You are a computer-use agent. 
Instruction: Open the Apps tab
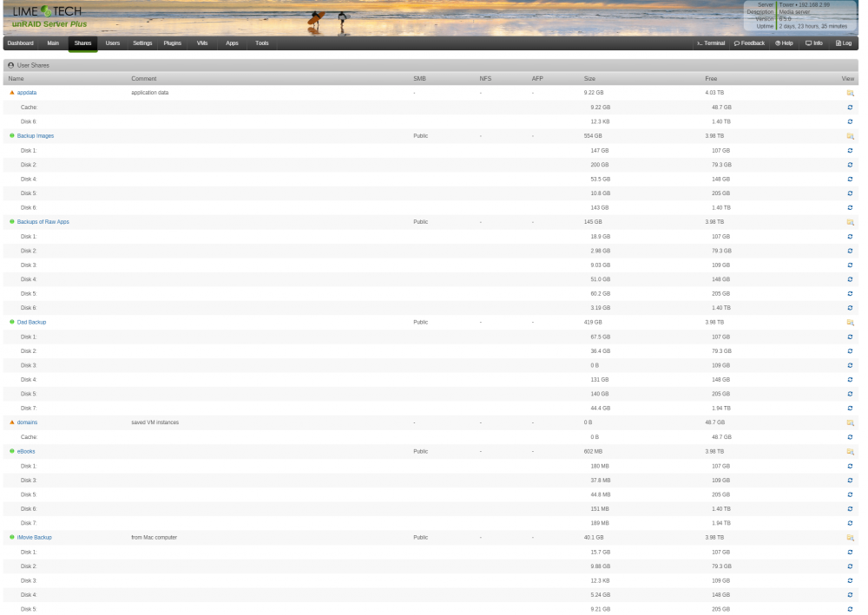[232, 43]
